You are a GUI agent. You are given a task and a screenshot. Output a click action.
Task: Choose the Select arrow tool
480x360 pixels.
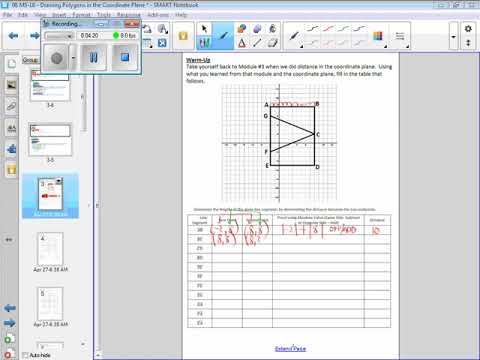[x=204, y=29]
